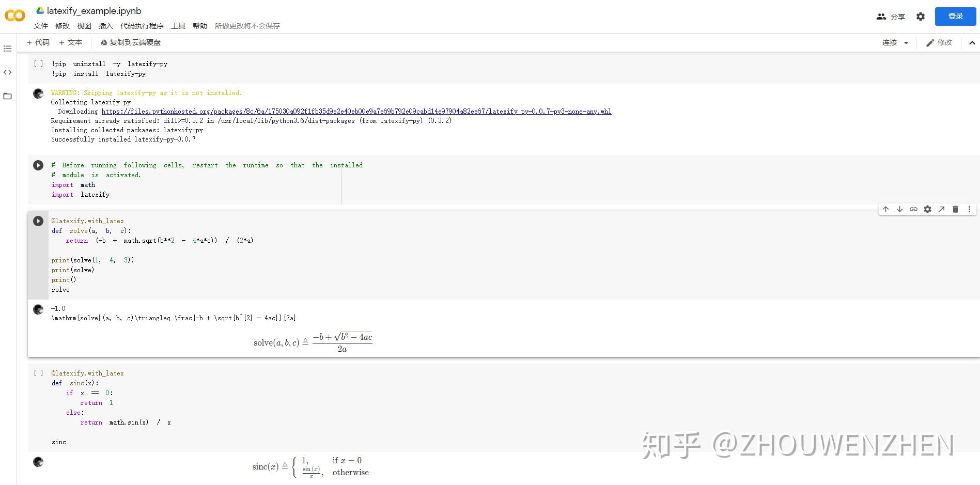980x485 pixels.
Task: Open the 代码执行程序 menu
Action: [x=141, y=25]
